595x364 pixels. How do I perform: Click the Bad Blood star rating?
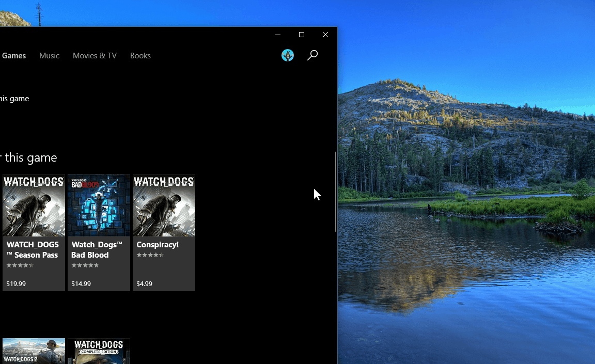(85, 265)
